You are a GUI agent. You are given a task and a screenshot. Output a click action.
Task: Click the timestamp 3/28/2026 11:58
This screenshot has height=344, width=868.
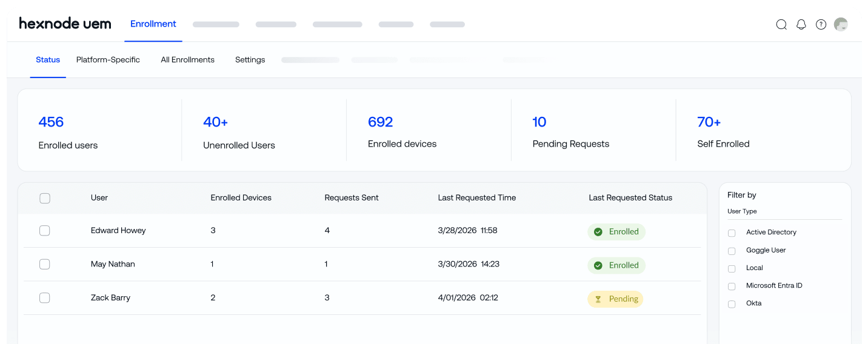click(x=467, y=230)
